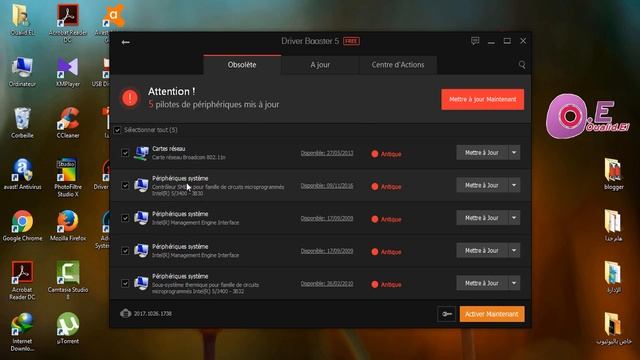Click the 5 pilotes de périphériques mis à jour text
Image resolution: width=640 pixels, height=360 pixels.
point(213,104)
